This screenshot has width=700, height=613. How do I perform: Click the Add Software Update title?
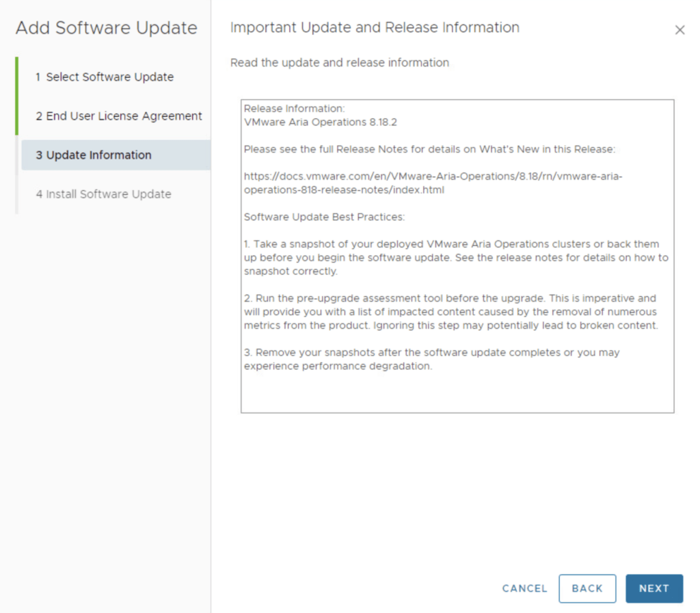(x=106, y=28)
